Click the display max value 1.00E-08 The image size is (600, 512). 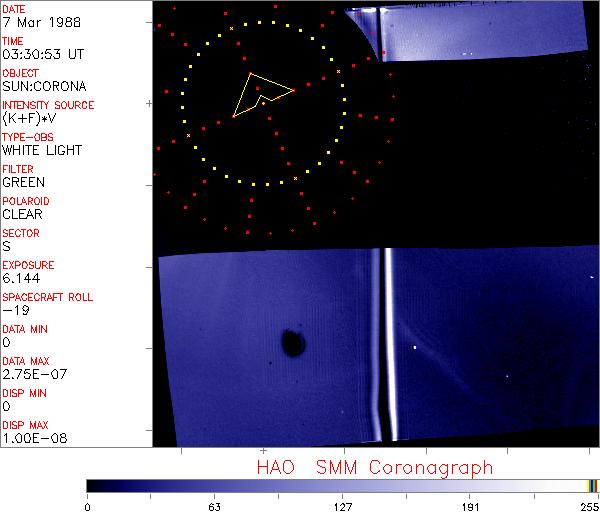point(31,438)
